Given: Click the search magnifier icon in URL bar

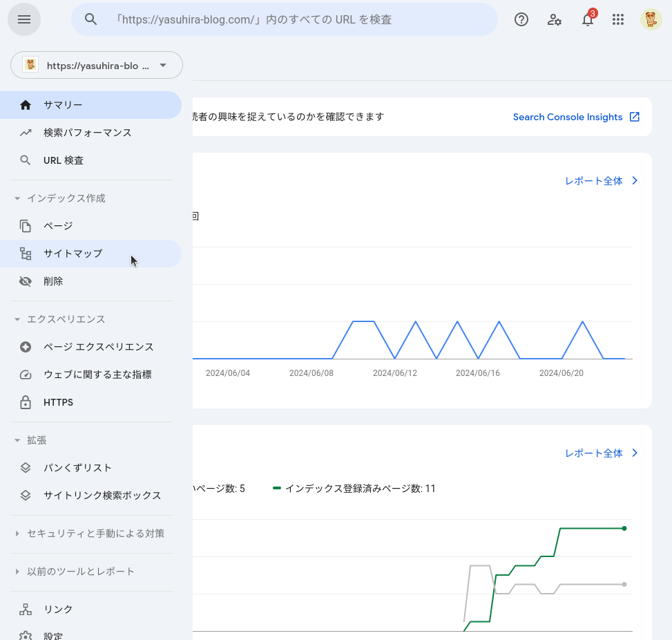Looking at the screenshot, I should tap(91, 19).
